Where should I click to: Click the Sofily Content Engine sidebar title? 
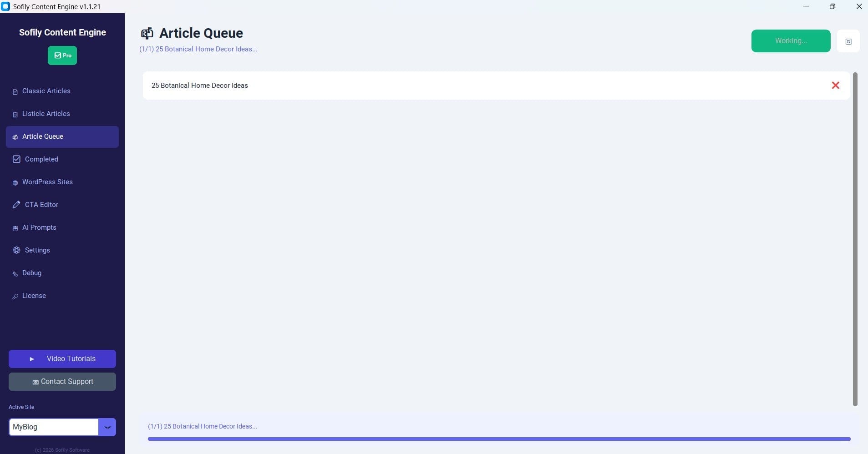click(x=62, y=32)
